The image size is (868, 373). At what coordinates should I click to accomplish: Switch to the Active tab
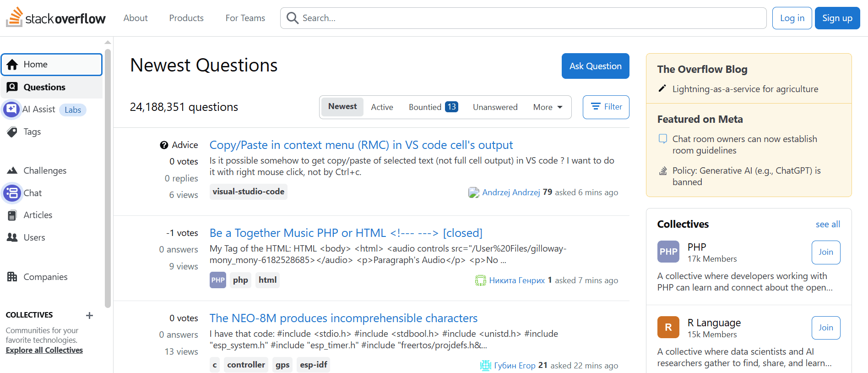[382, 107]
